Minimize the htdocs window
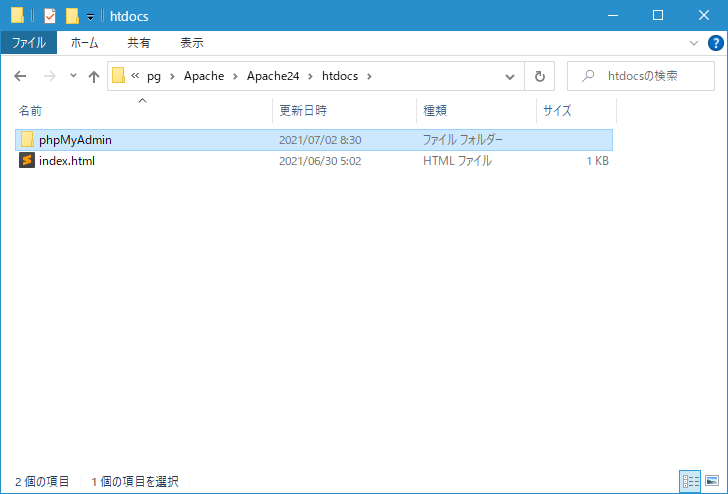Image resolution: width=728 pixels, height=494 pixels. coord(613,15)
